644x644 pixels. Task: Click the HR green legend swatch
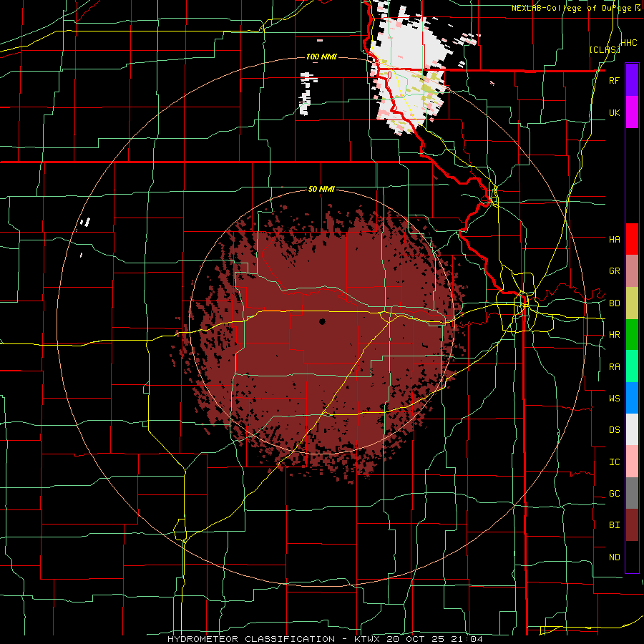click(632, 335)
